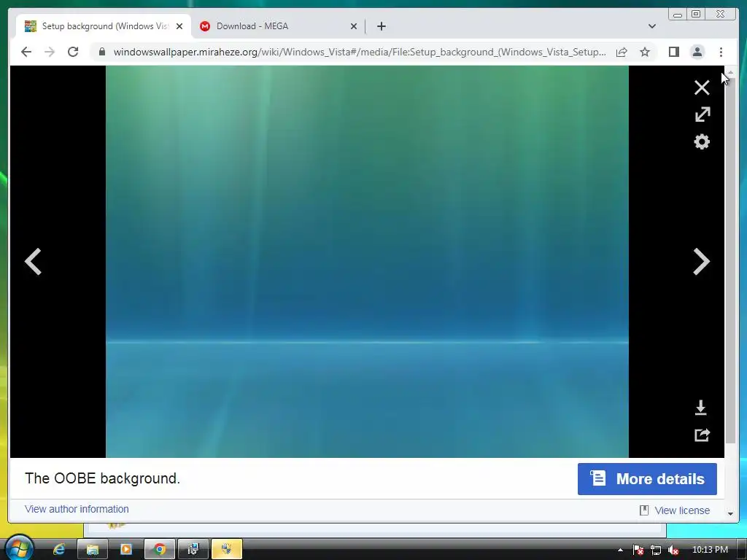Show next image with right chevron
Image resolution: width=747 pixels, height=560 pixels.
(702, 262)
